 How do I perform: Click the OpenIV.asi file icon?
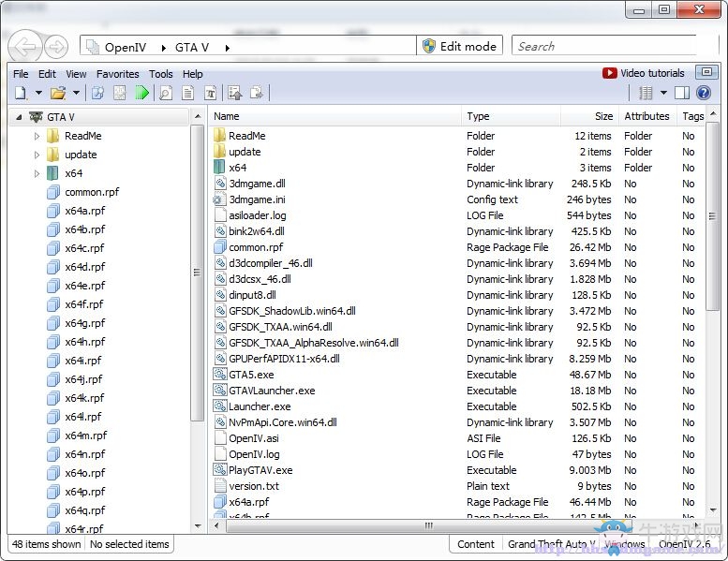click(x=220, y=438)
